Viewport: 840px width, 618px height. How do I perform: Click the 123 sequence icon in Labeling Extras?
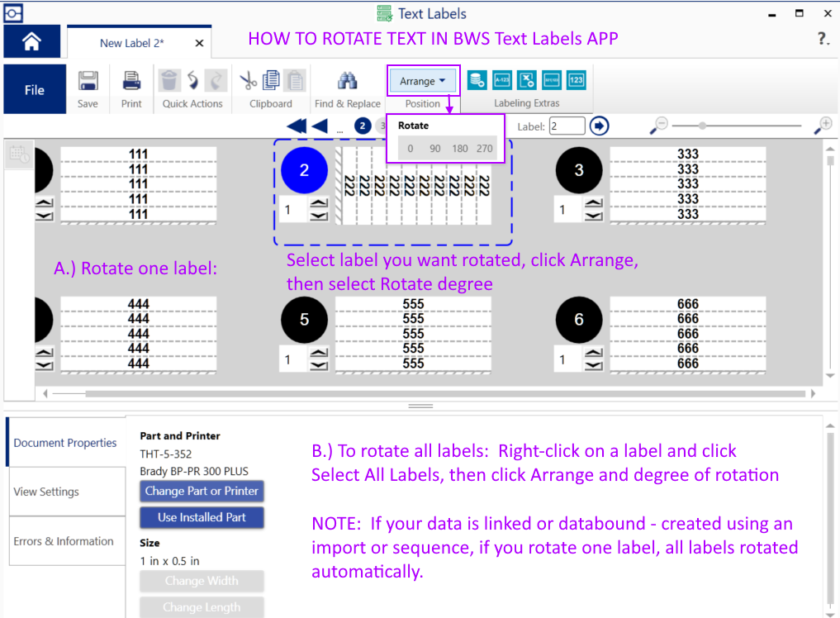tap(576, 80)
